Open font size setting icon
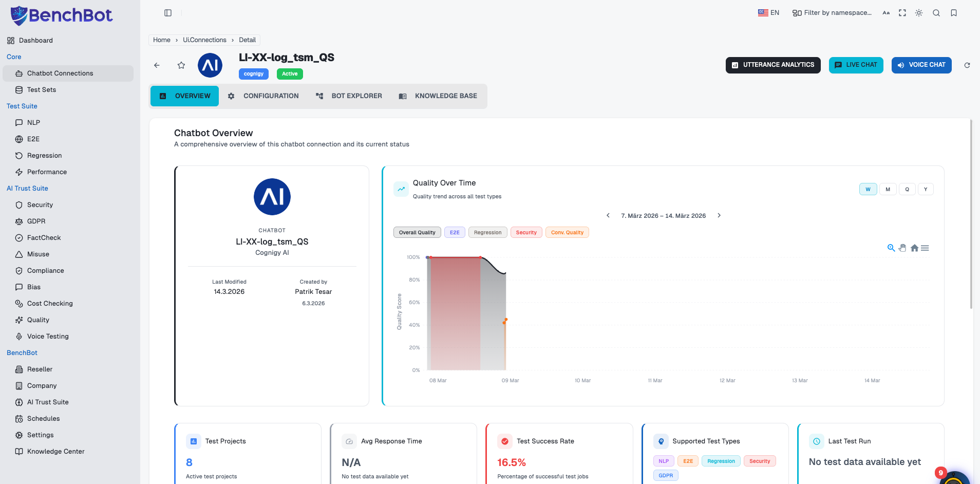Viewport: 980px width, 484px height. (886, 13)
